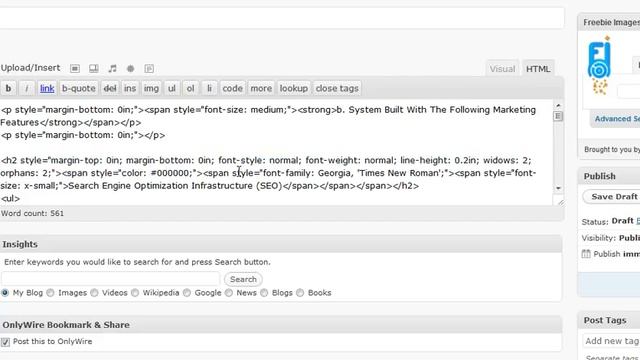Viewport: 640px width, 360px height.
Task: Select the Images radio button
Action: [50, 293]
